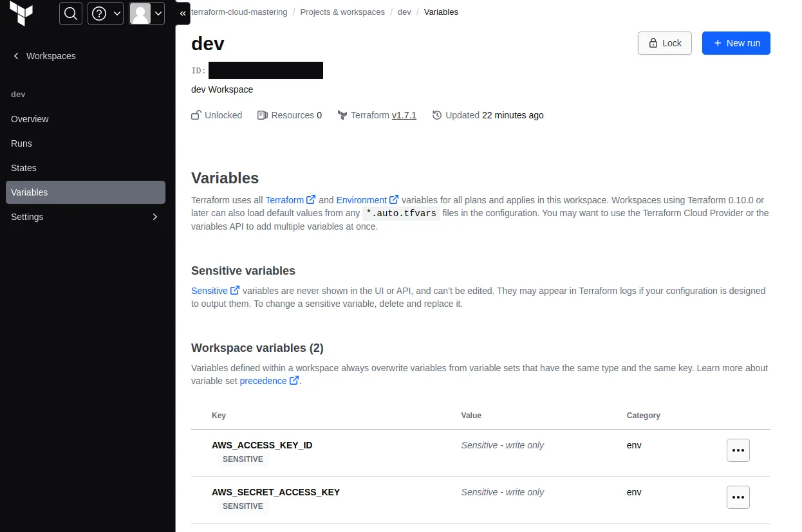Open overflow menu for AWS_SECRET_ACCESS_KEY
802x532 pixels.
coord(738,497)
